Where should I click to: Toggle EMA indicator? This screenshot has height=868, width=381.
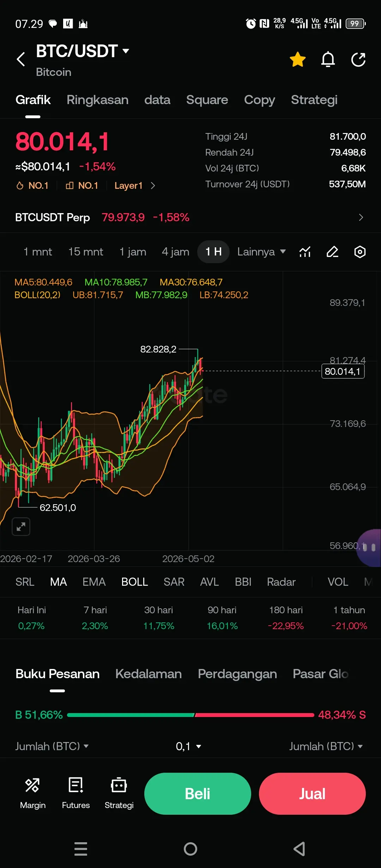94,582
